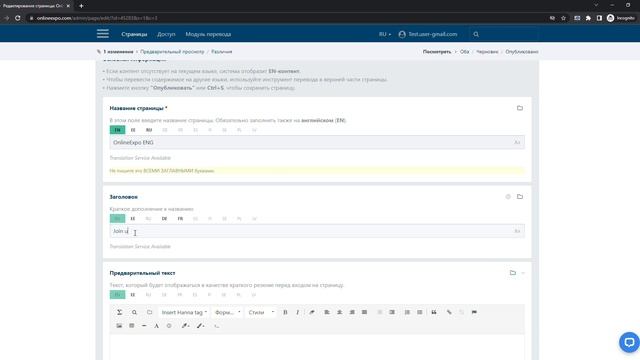Click the find magnifier icon in editor
Screen dimensions: 640x360
[x=134, y=312]
